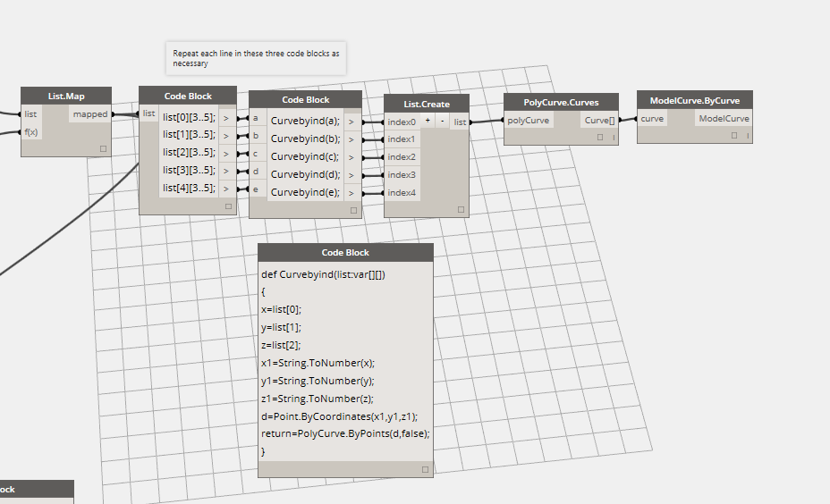Click the index2 input port on List.Create
830x504 pixels.
pos(402,157)
